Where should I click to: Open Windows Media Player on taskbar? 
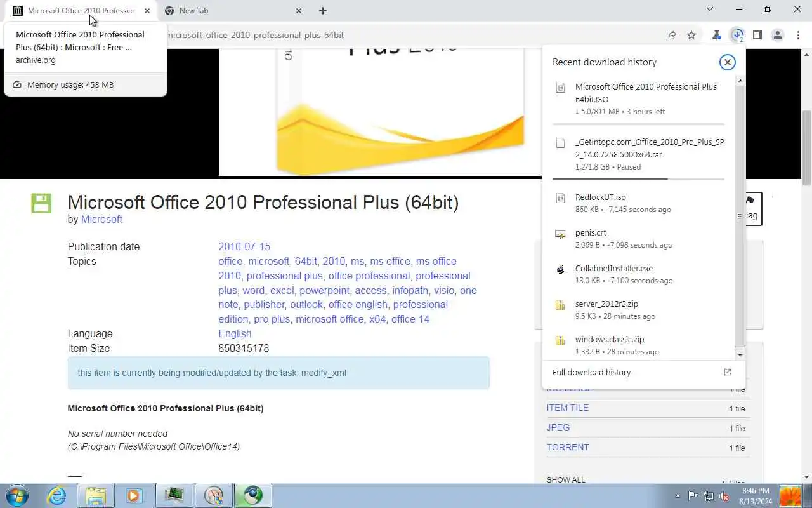coord(134,495)
